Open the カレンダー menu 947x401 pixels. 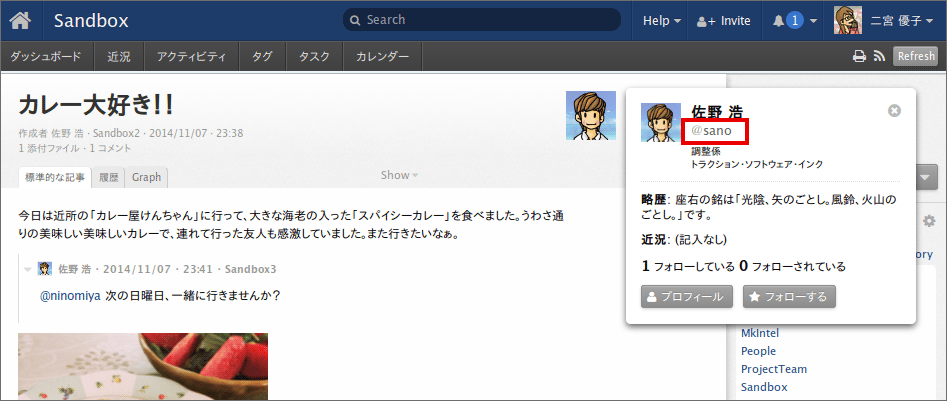pos(382,57)
